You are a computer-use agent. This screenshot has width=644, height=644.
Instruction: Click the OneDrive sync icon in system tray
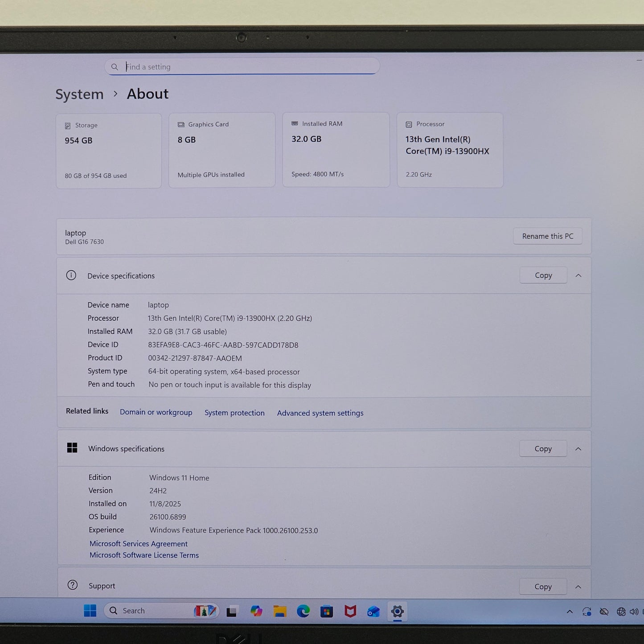(x=587, y=611)
